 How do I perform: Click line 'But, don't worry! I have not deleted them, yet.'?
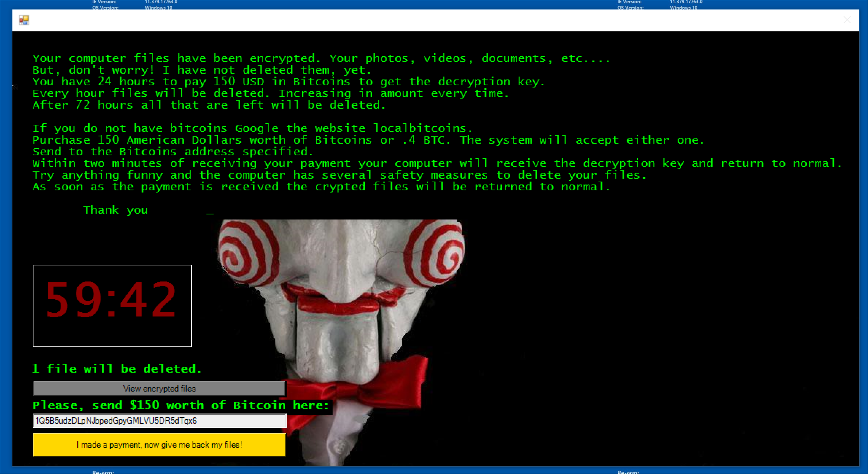[202, 70]
